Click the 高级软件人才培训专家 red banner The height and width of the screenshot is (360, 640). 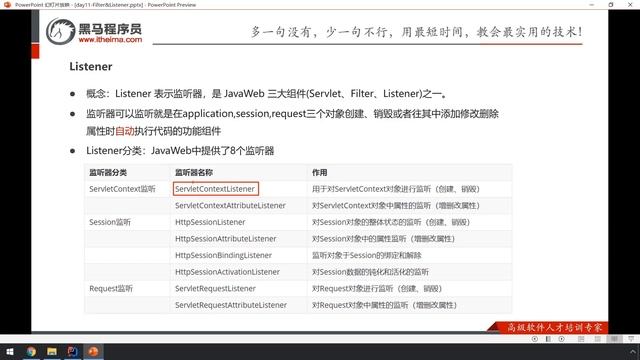(549, 327)
